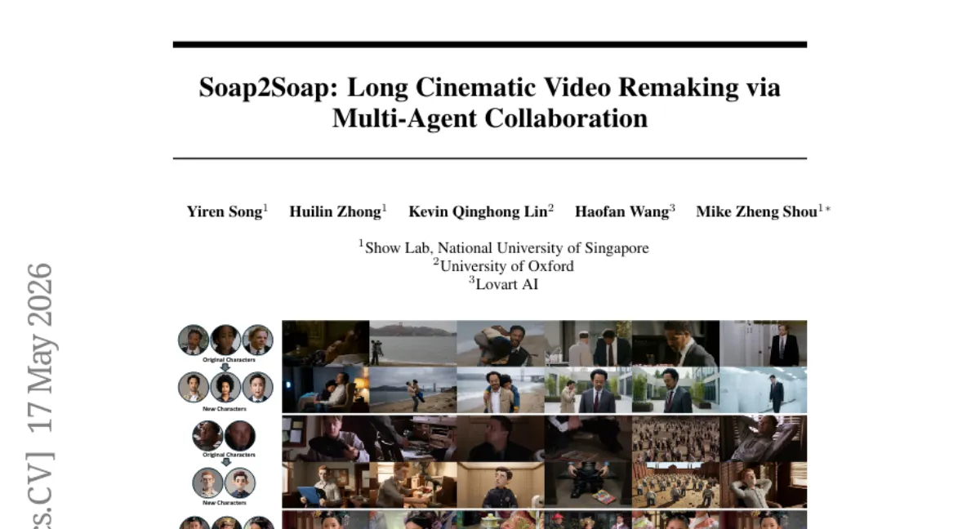The height and width of the screenshot is (529, 980).
Task: Click the animated remake frame of crowd in yard
Action: (676, 485)
